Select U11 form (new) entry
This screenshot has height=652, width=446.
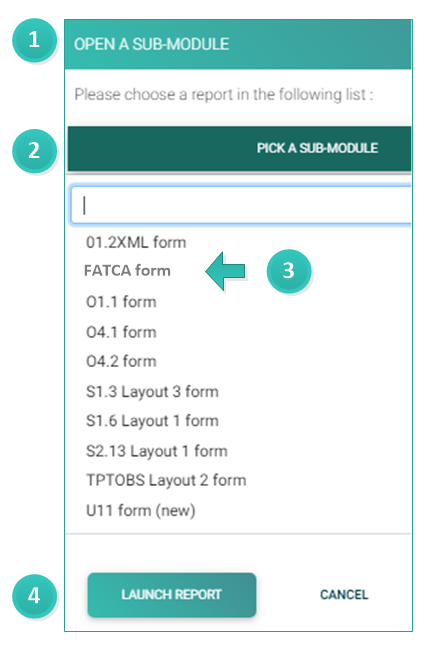coord(140,510)
